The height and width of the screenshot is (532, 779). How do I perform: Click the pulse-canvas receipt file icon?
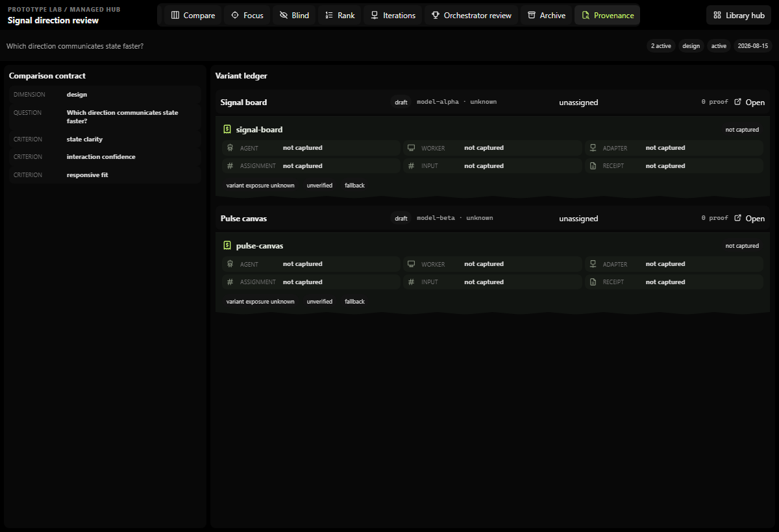click(227, 245)
